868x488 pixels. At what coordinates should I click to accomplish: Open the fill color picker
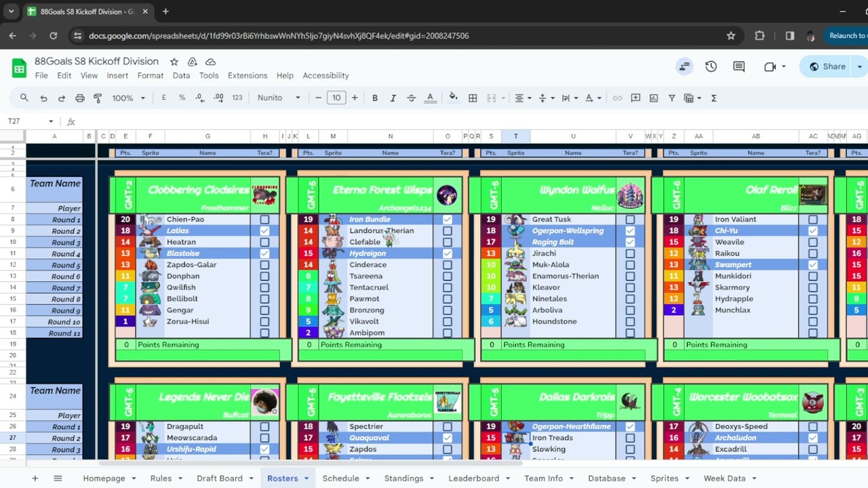pyautogui.click(x=454, y=98)
